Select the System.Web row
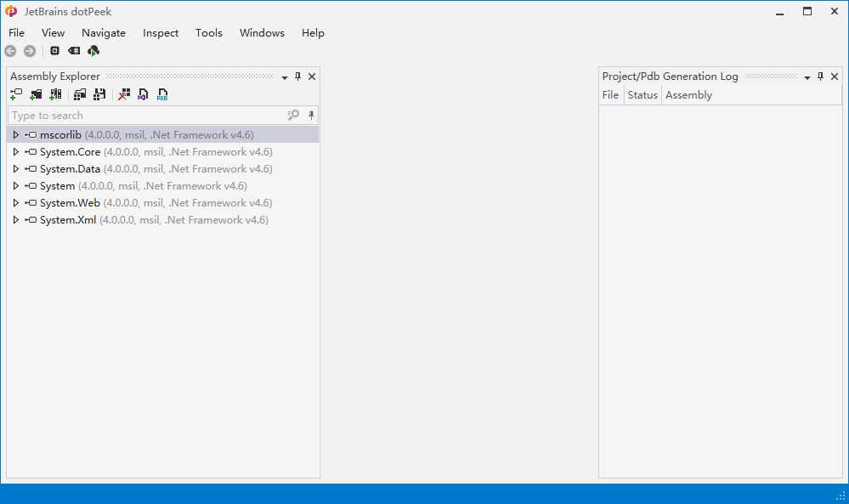Screen dimensions: 849x504 click(x=162, y=202)
